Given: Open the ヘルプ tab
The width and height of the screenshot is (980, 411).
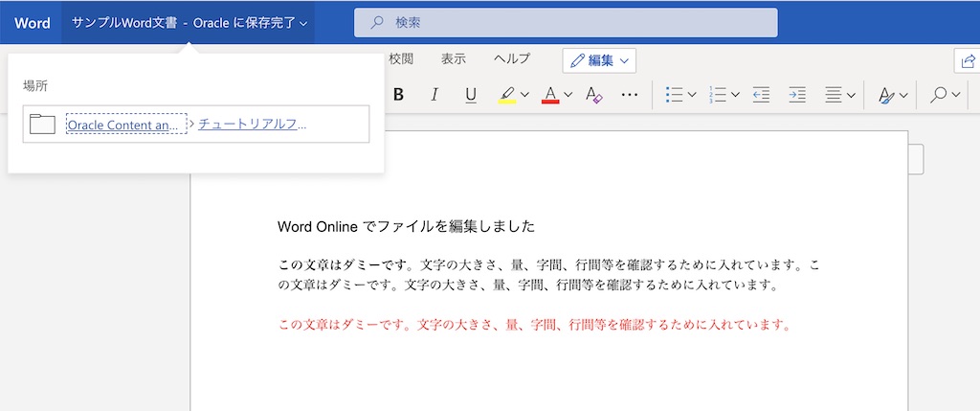Looking at the screenshot, I should coord(511,58).
